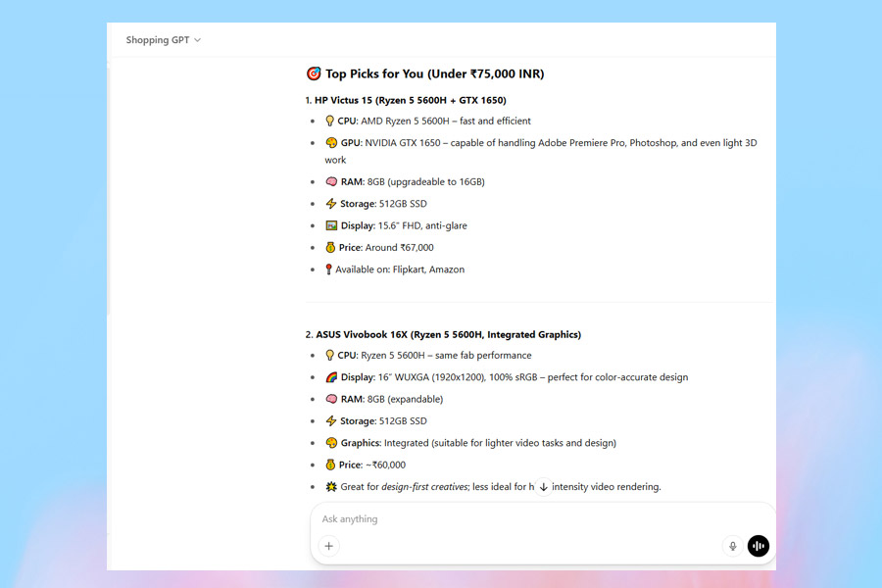Select the ASUS Vivobook 16X heading
This screenshot has height=588, width=882.
(x=448, y=334)
